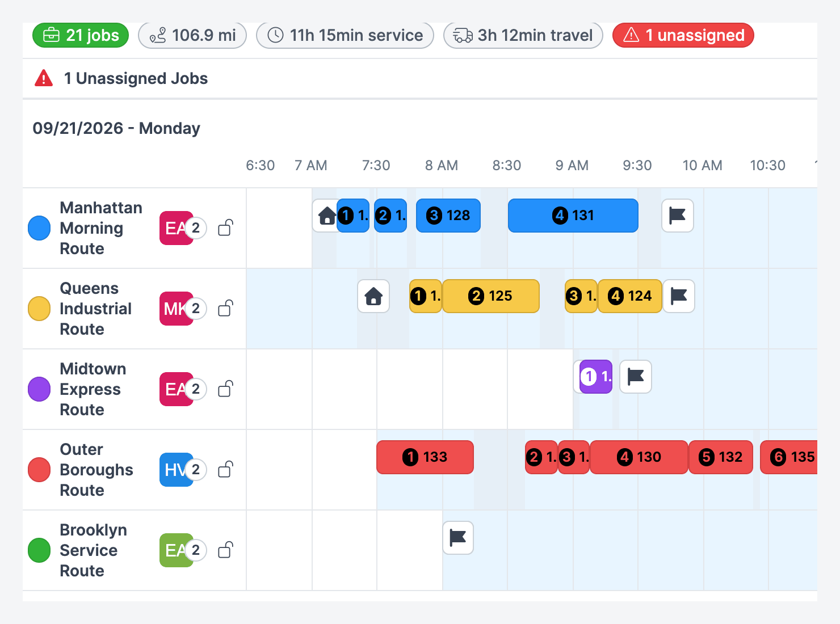Click the Outer Boroughs Route name
The image size is (840, 624).
tap(96, 470)
